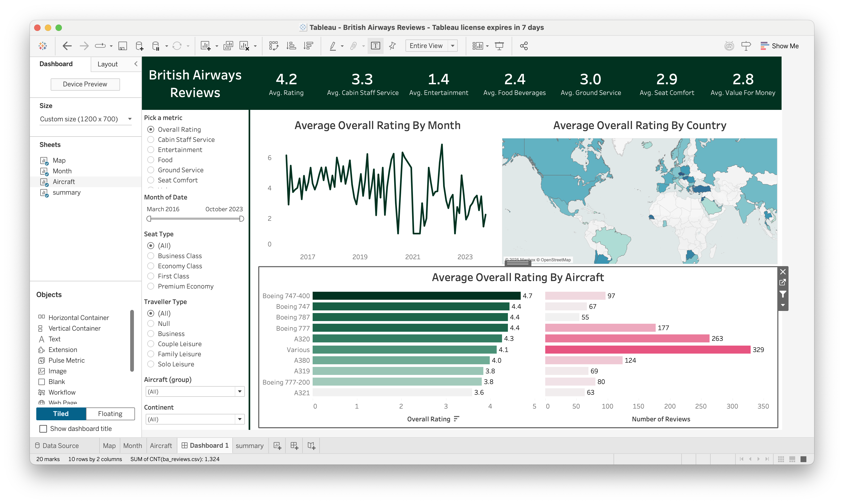Click New Story icon in bottom tabs
Image resolution: width=844 pixels, height=504 pixels.
point(312,446)
